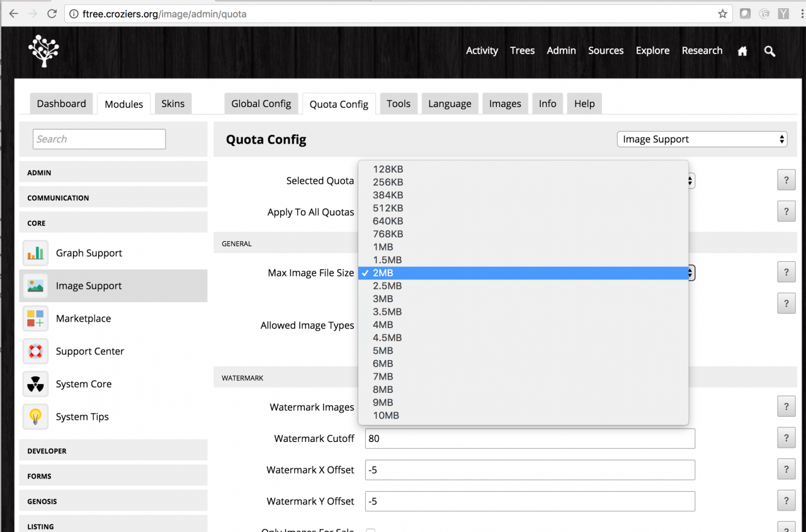Click the Support Center lifebuoy icon
The height and width of the screenshot is (532, 806).
click(36, 351)
